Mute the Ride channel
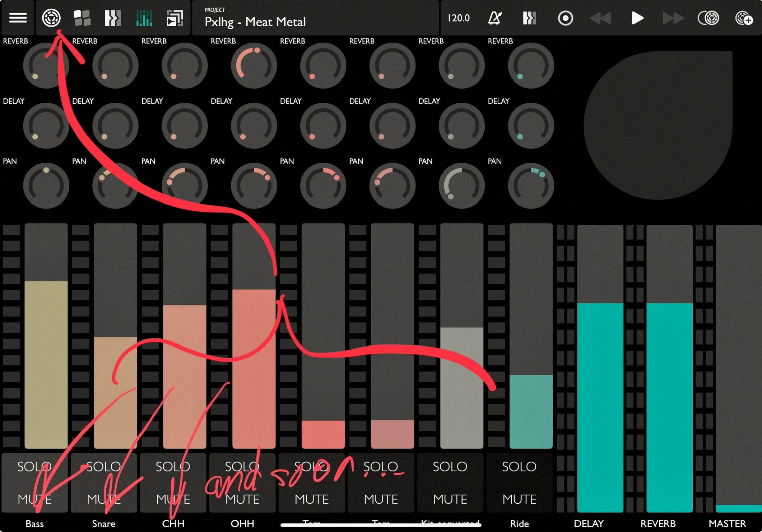Screen dimensions: 762x532 [519, 499]
